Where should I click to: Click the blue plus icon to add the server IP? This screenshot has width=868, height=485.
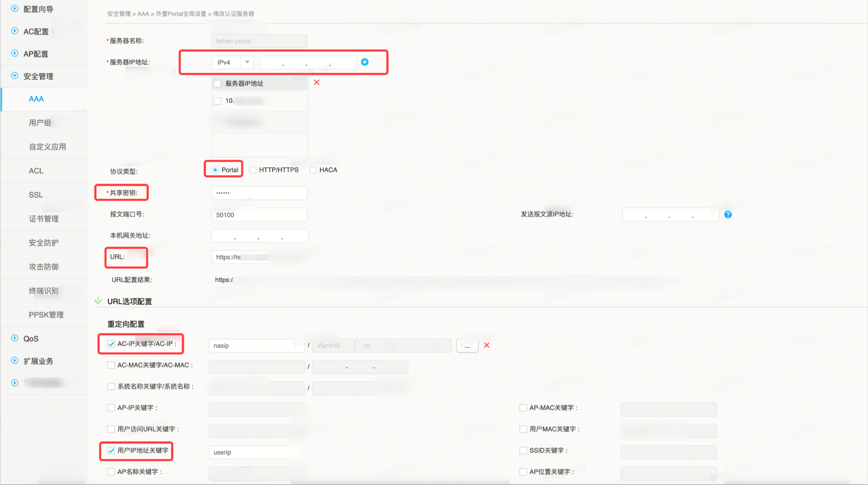click(x=365, y=62)
